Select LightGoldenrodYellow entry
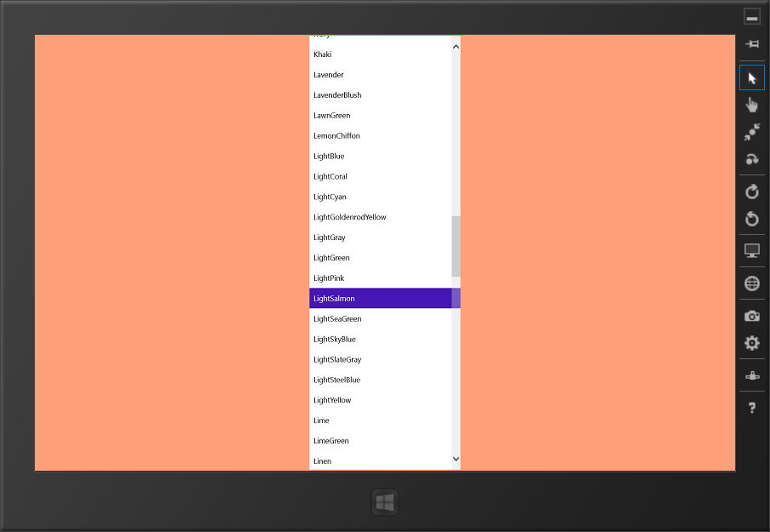The height and width of the screenshot is (532, 770). tap(380, 217)
